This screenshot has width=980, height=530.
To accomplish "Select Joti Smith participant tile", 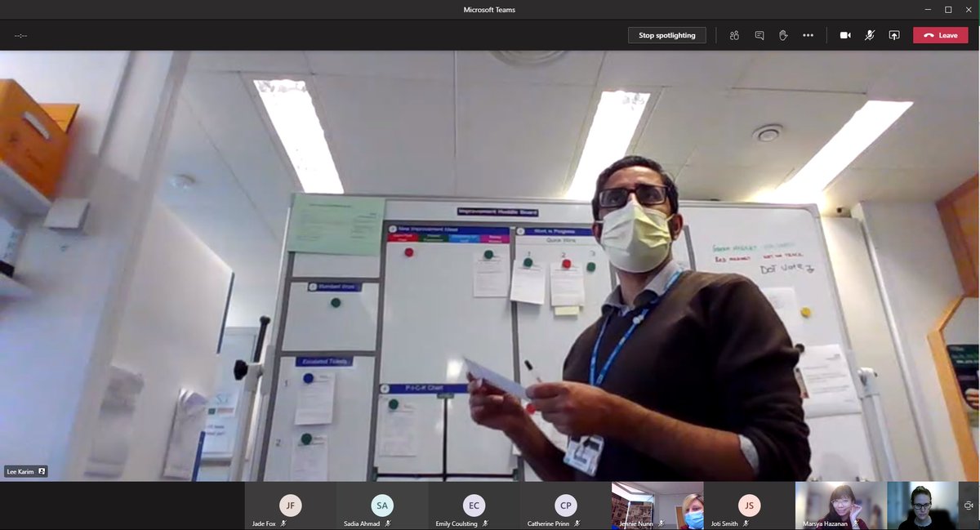I will pyautogui.click(x=749, y=506).
